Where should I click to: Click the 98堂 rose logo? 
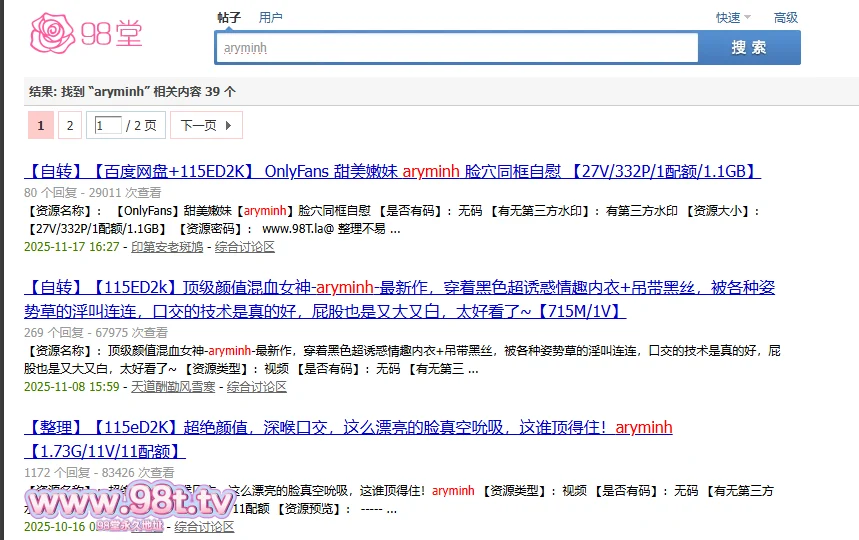click(87, 33)
